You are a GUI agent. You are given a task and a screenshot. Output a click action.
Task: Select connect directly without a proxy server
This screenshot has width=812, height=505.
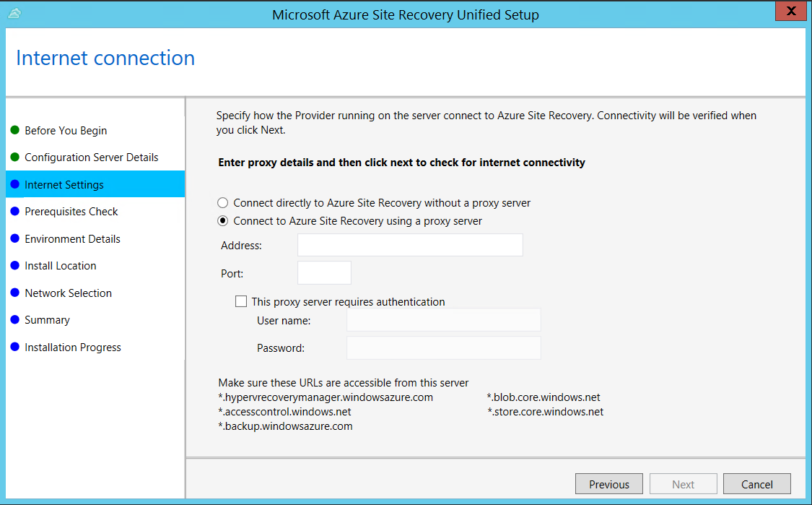(222, 203)
